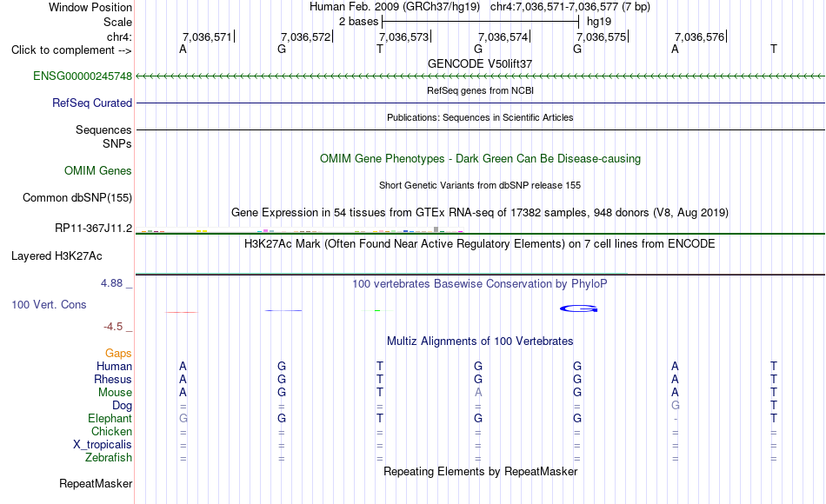This screenshot has width=826, height=504.
Task: Click the 7,036,576 position marker
Action: pyautogui.click(x=700, y=36)
